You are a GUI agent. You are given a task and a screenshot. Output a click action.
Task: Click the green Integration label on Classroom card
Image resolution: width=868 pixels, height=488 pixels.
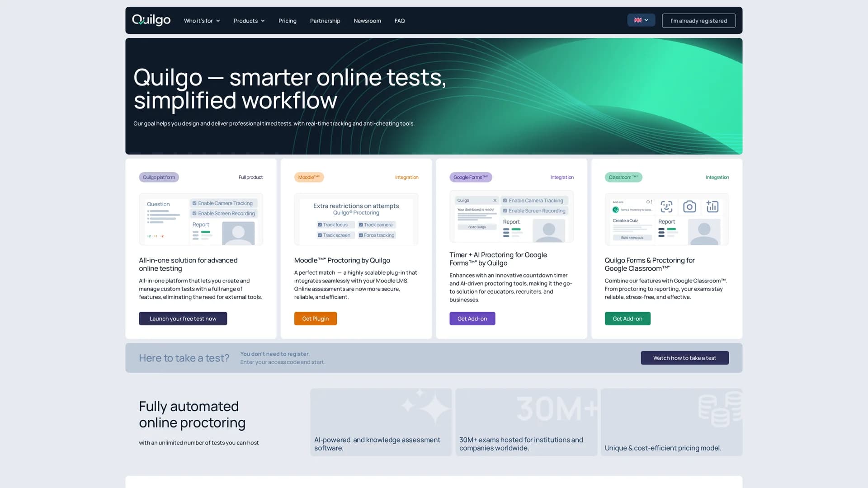(x=717, y=177)
